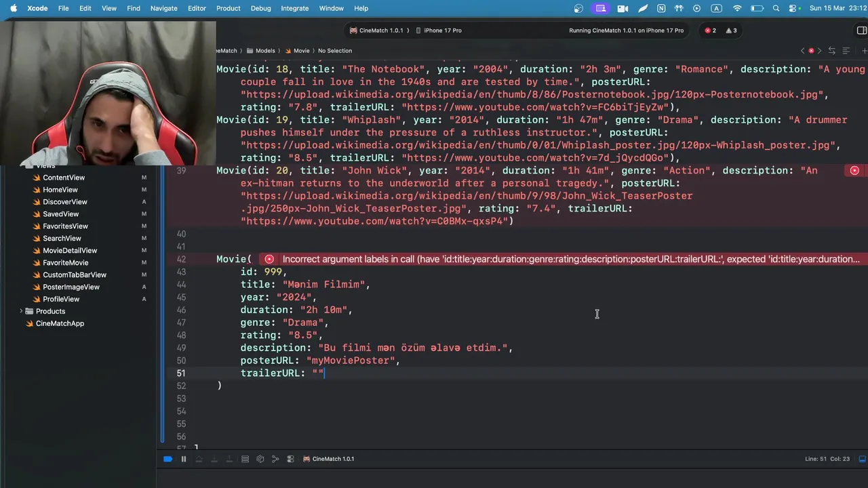Image resolution: width=868 pixels, height=488 pixels.
Task: Go to previous issue arrow
Action: (x=803, y=51)
